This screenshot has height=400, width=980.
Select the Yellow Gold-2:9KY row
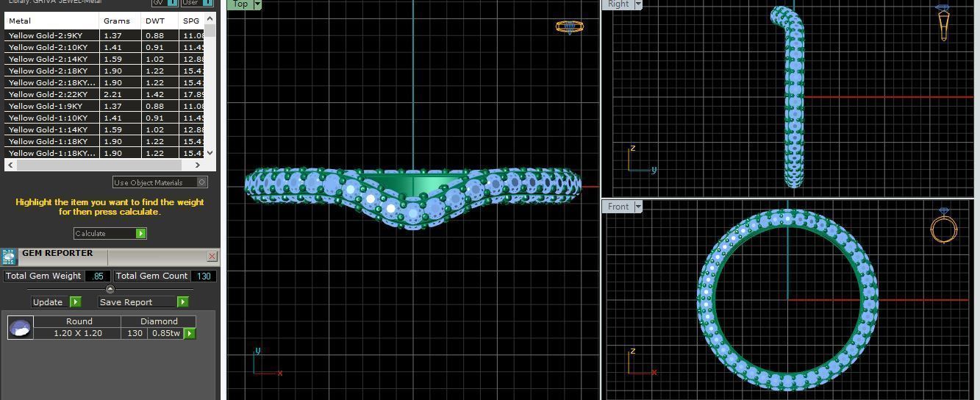[104, 35]
